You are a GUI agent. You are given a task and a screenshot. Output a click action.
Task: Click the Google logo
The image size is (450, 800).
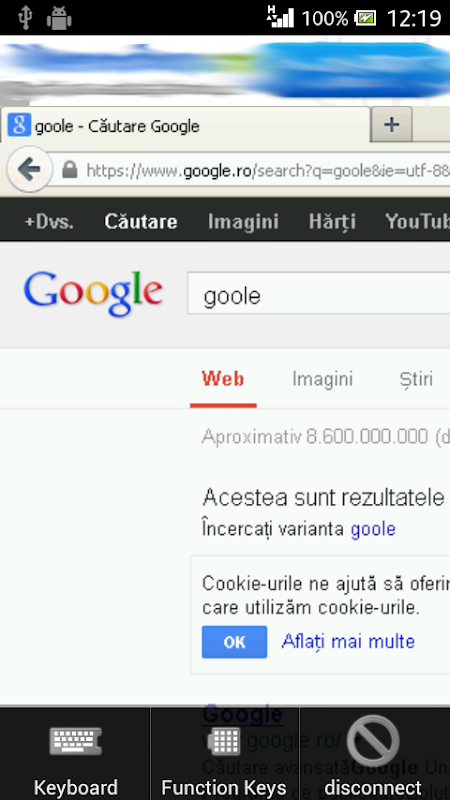click(x=93, y=293)
